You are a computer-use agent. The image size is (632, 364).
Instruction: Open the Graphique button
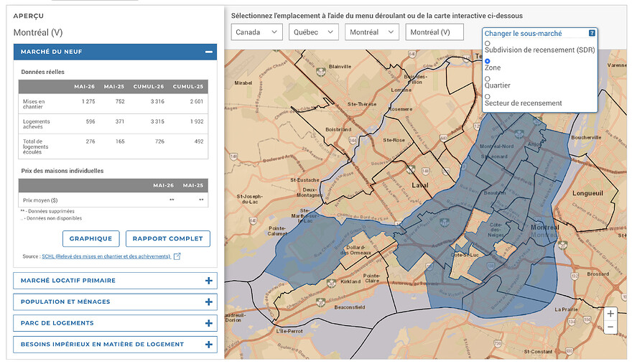pos(90,238)
